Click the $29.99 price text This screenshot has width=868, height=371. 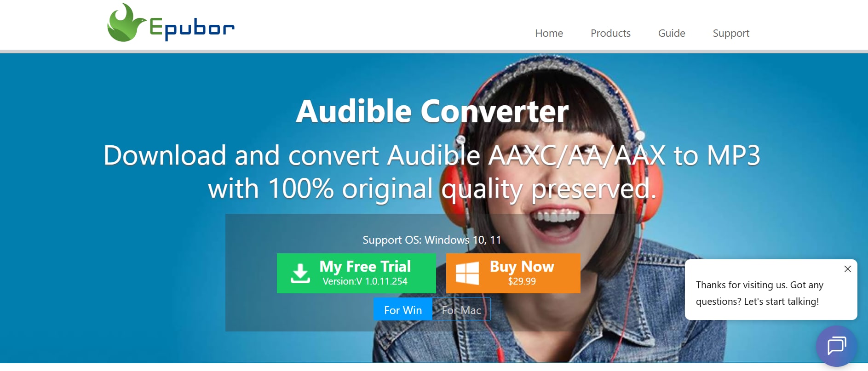click(522, 281)
